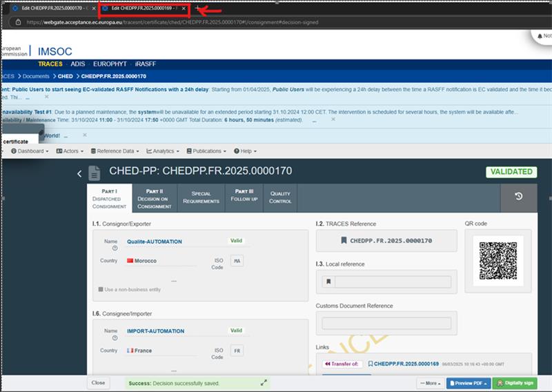Go to Documents breadcrumb

[x=36, y=76]
